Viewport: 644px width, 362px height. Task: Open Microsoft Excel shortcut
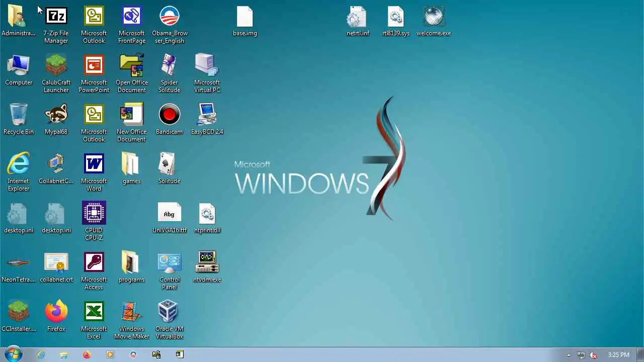click(x=94, y=321)
